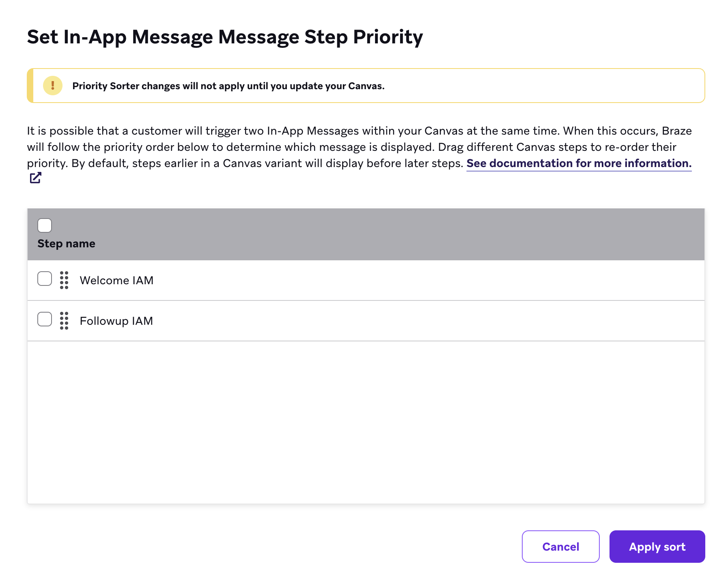Click the empty white area below Followup IAM
The width and height of the screenshot is (728, 579).
click(x=365, y=422)
